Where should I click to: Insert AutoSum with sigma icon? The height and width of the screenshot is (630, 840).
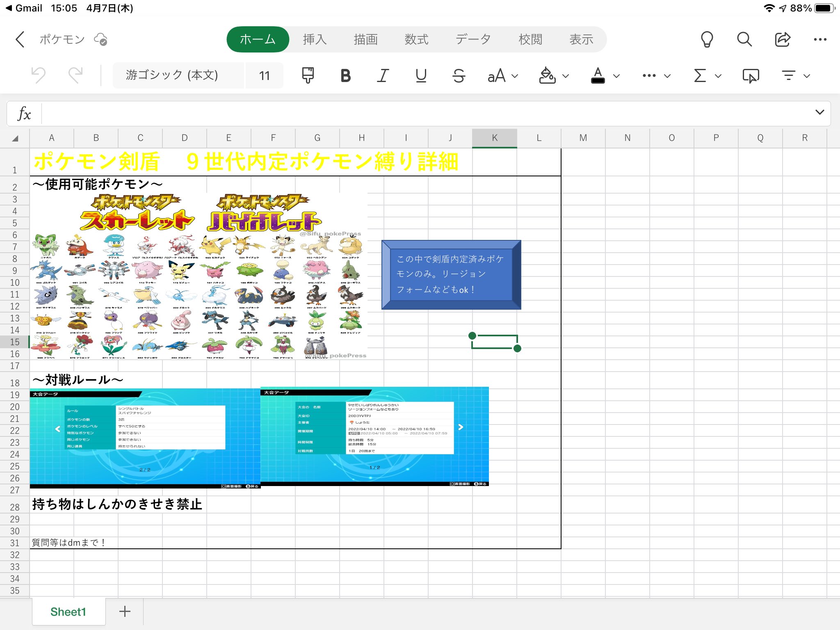click(x=700, y=75)
